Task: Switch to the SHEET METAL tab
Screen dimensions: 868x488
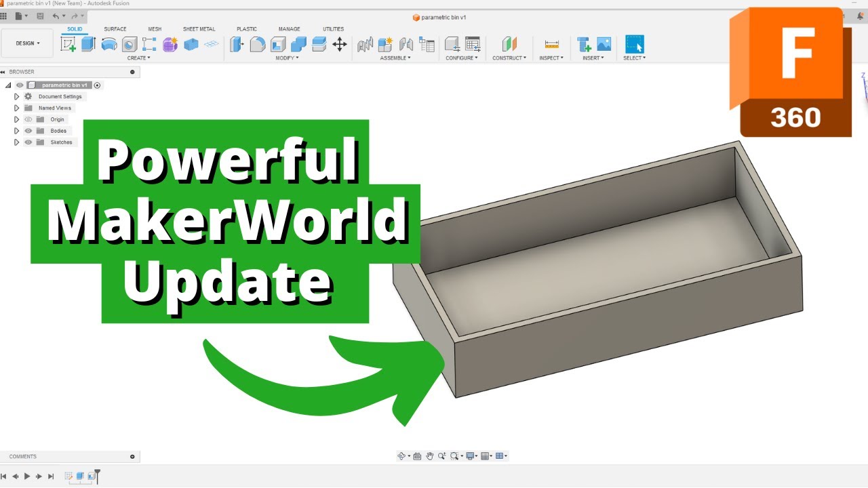Action: pyautogui.click(x=199, y=29)
